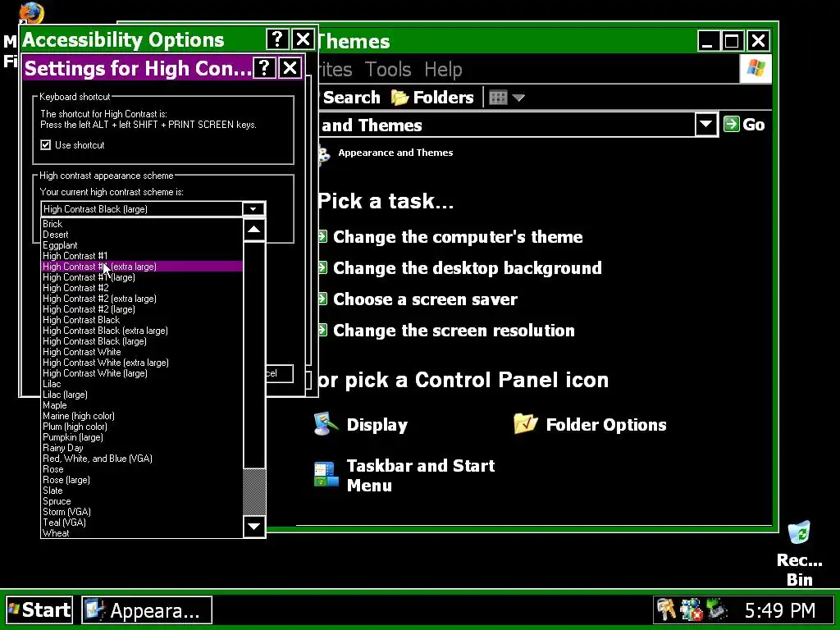Viewport: 840px width, 630px height.
Task: Click the scheme list scroll down arrow
Action: point(254,526)
